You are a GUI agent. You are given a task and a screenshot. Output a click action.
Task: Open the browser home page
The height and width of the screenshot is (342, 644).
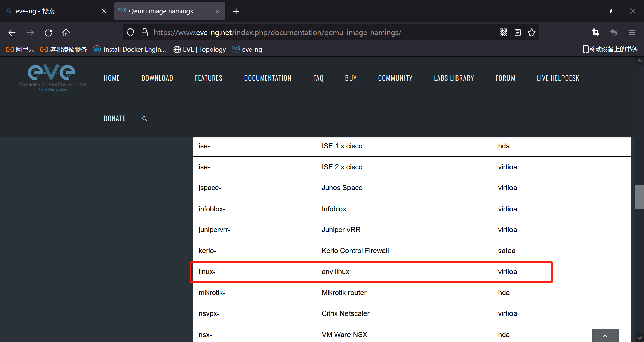tap(66, 33)
